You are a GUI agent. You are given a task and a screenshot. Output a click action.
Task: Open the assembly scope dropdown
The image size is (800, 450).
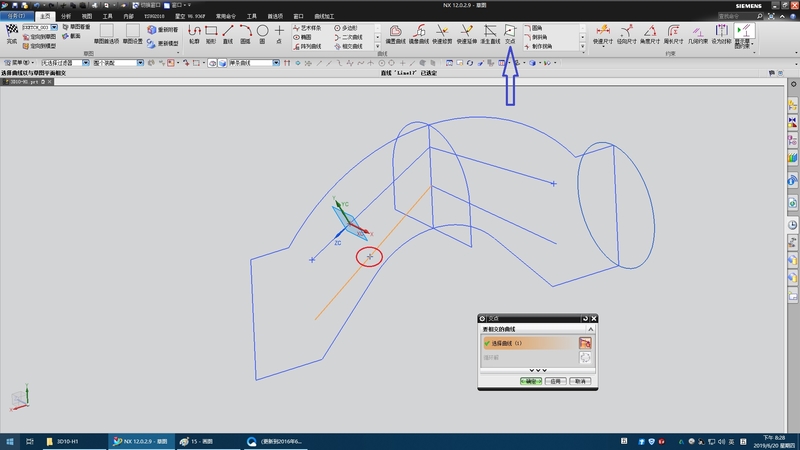[x=140, y=63]
